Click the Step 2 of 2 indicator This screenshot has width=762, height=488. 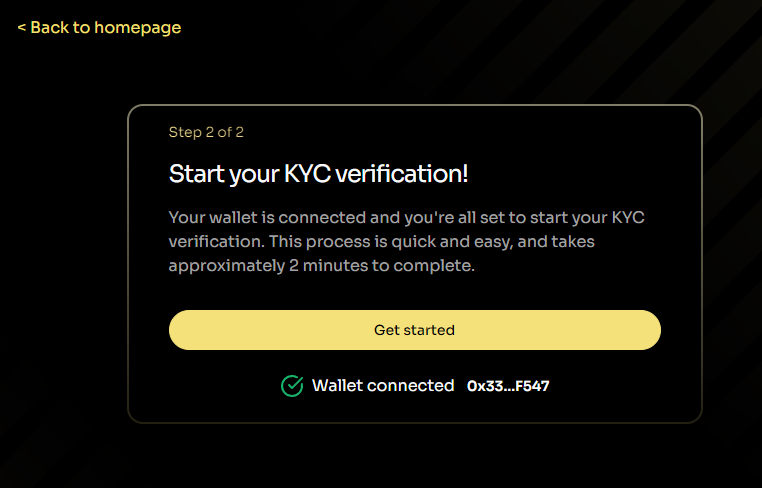pyautogui.click(x=206, y=132)
